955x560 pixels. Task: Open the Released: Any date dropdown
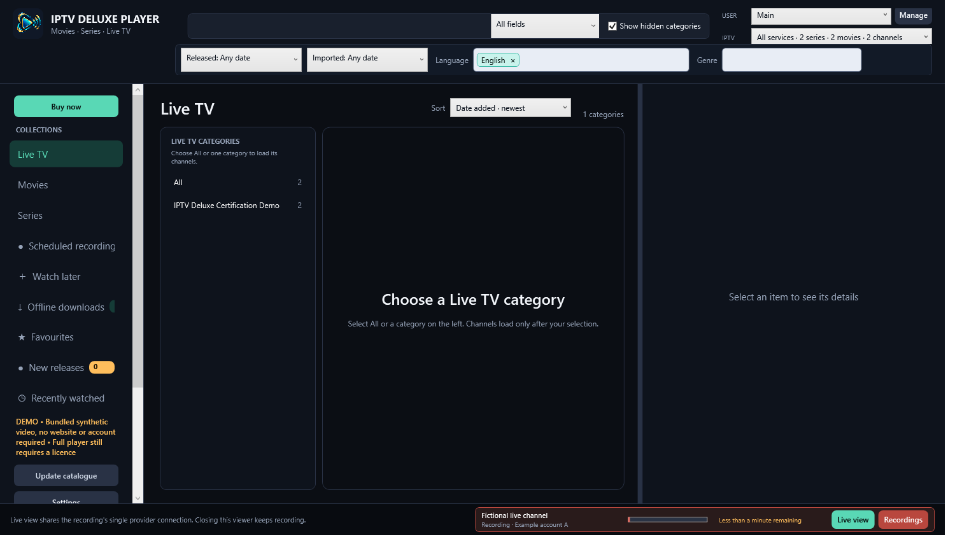[x=241, y=60]
